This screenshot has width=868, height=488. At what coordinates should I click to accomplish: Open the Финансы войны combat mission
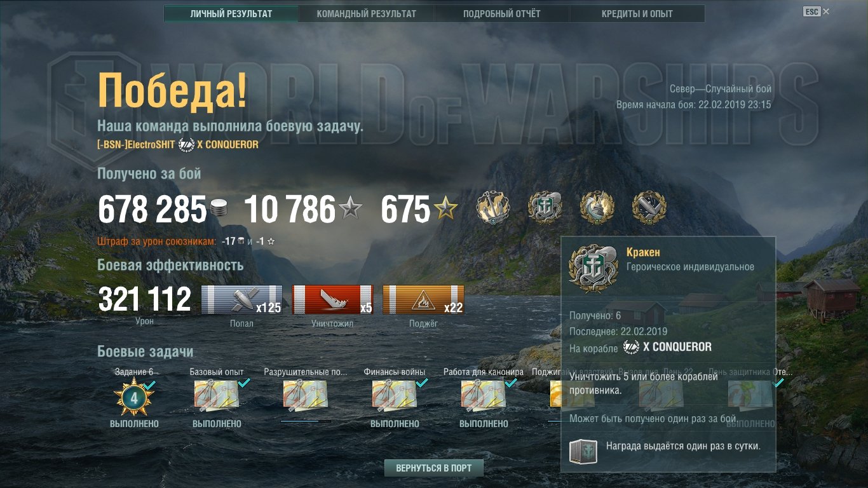pos(395,395)
